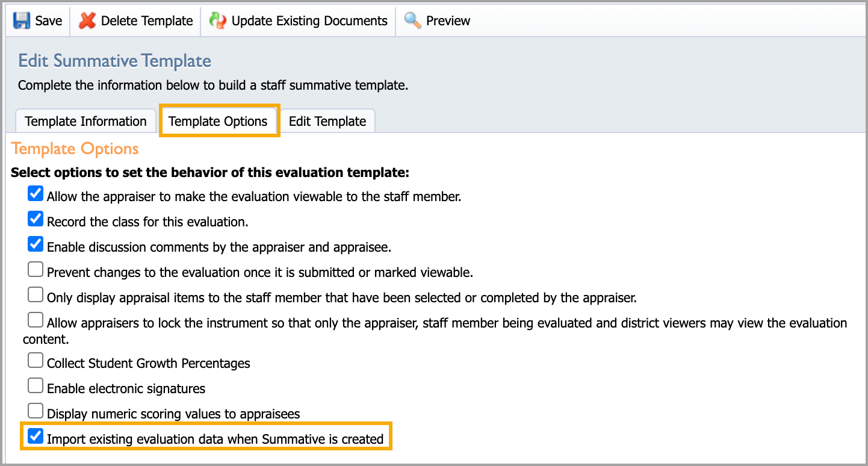
Task: Check only display selected appraisal items option
Action: coord(36,294)
